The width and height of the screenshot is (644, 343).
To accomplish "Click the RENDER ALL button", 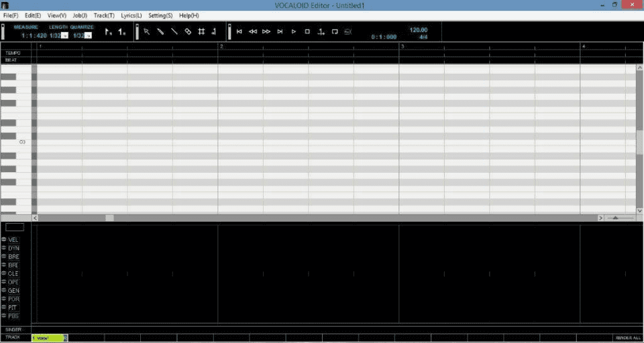I will click(628, 338).
